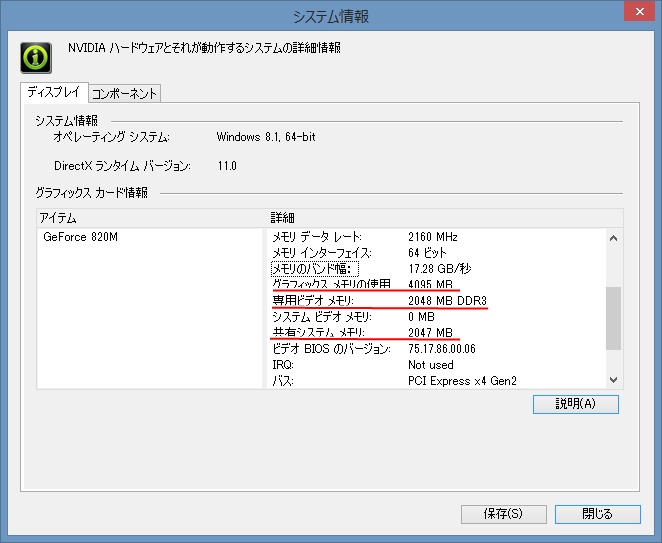Screen dimensions: 662x543
Task: Click the Windows 8.1, 64-bit value
Action: click(266, 137)
